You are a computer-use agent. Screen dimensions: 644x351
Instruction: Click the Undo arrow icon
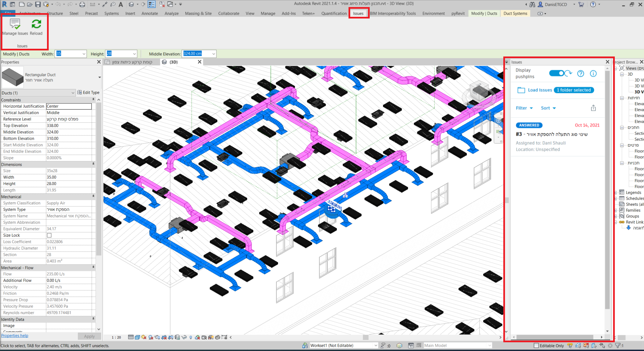pyautogui.click(x=58, y=4)
